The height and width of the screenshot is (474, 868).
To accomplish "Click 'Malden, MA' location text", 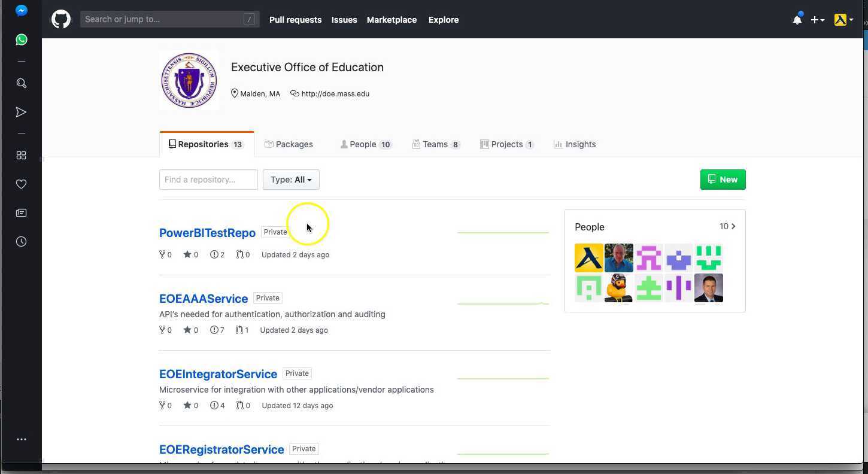I will (260, 93).
